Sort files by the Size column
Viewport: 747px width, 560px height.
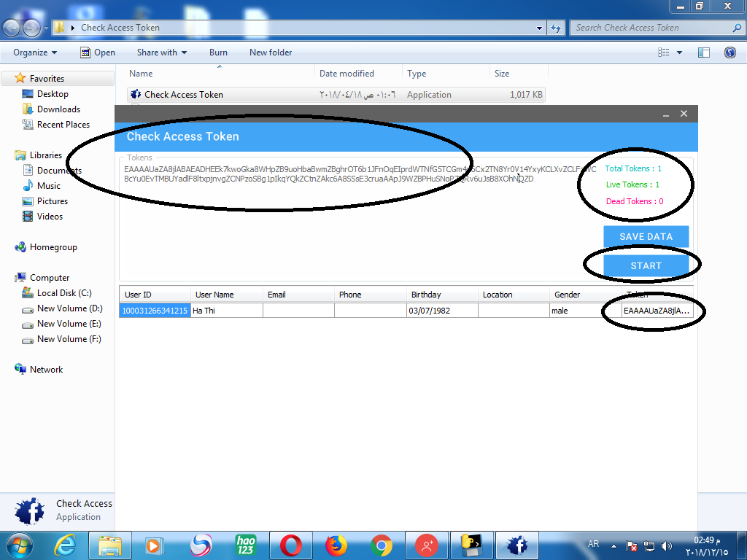[x=519, y=74]
